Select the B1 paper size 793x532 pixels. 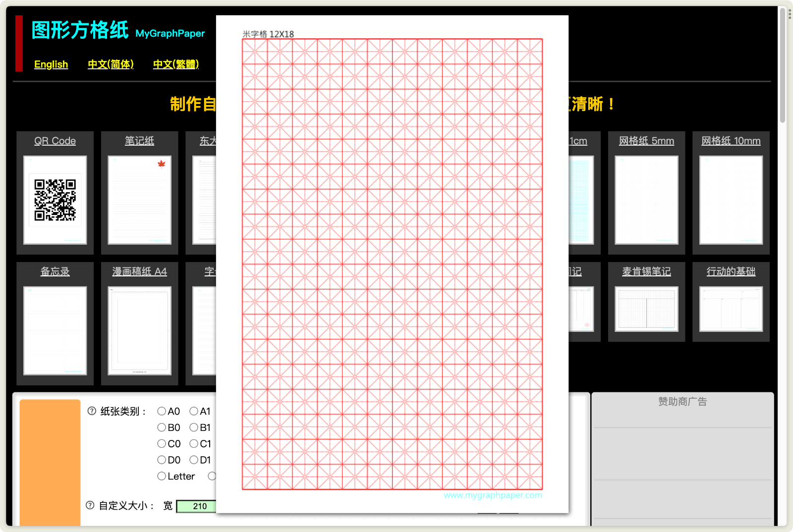pos(194,427)
